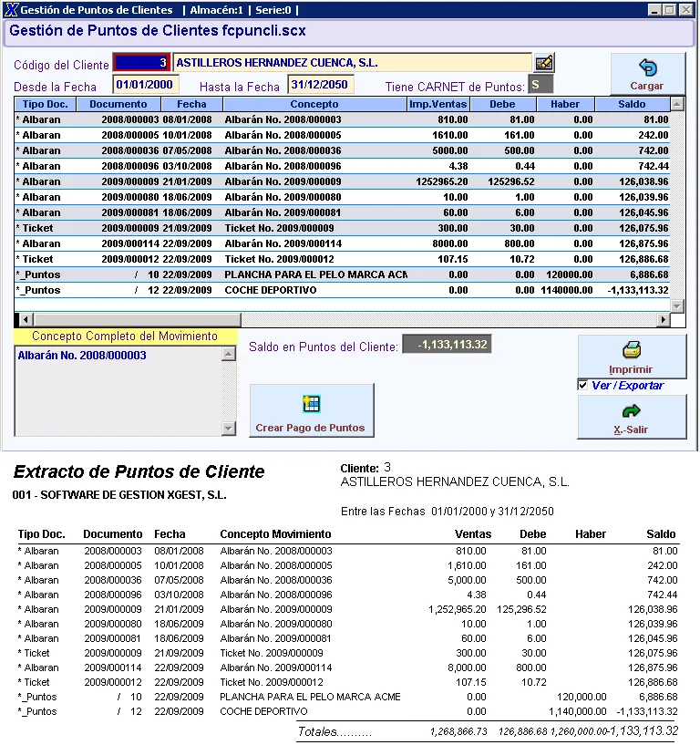
Task: Click the grid's vertical scrollbar up arrow
Action: 676,104
